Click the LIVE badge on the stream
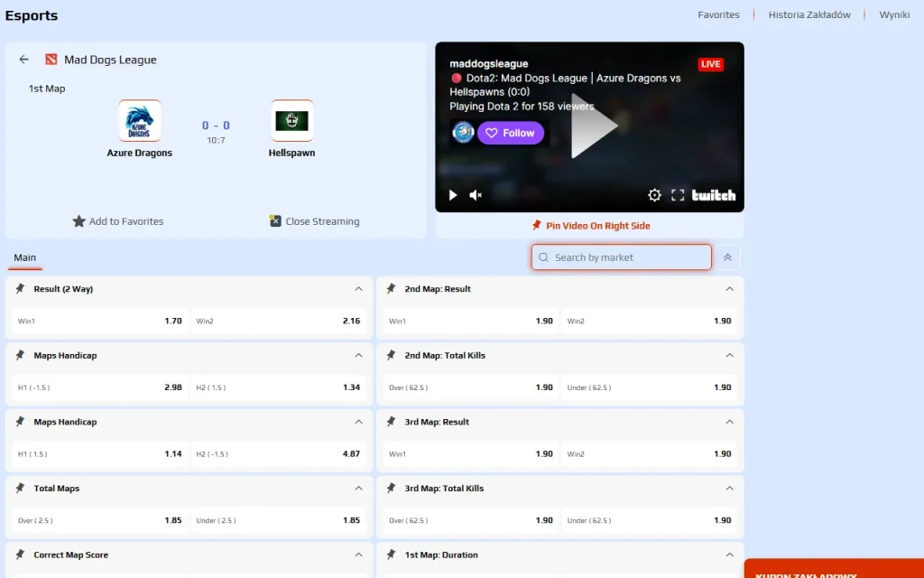 click(x=711, y=64)
